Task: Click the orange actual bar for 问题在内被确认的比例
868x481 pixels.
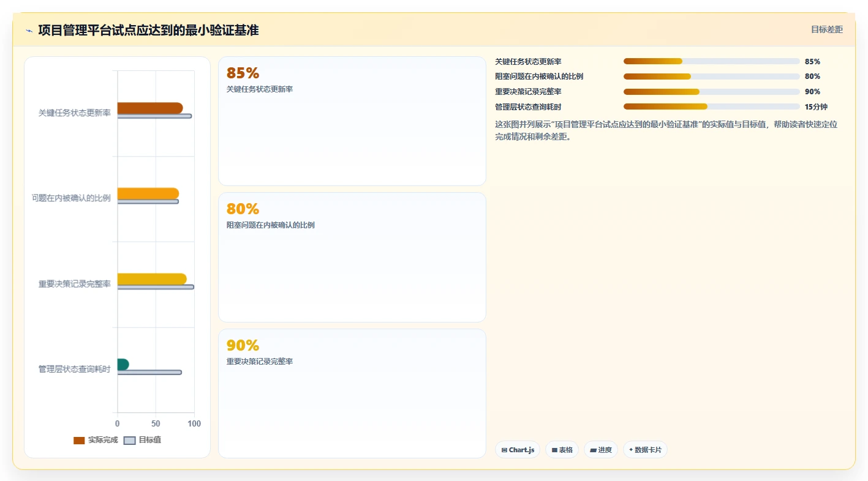Action: [148, 193]
